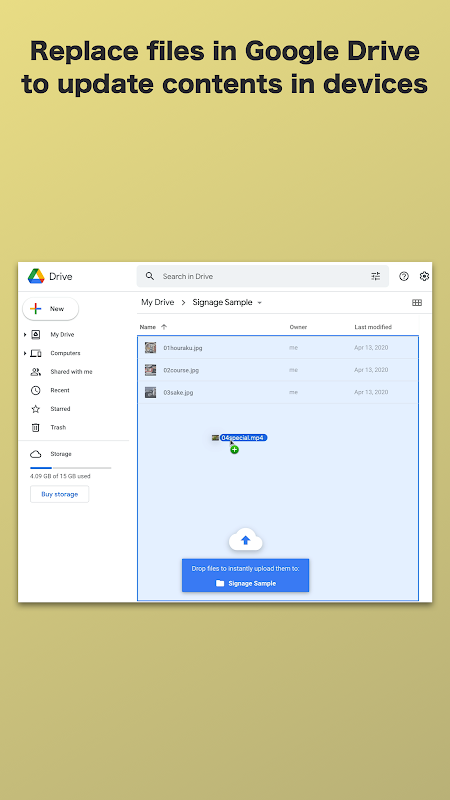Click the storage usage bar

coord(70,468)
